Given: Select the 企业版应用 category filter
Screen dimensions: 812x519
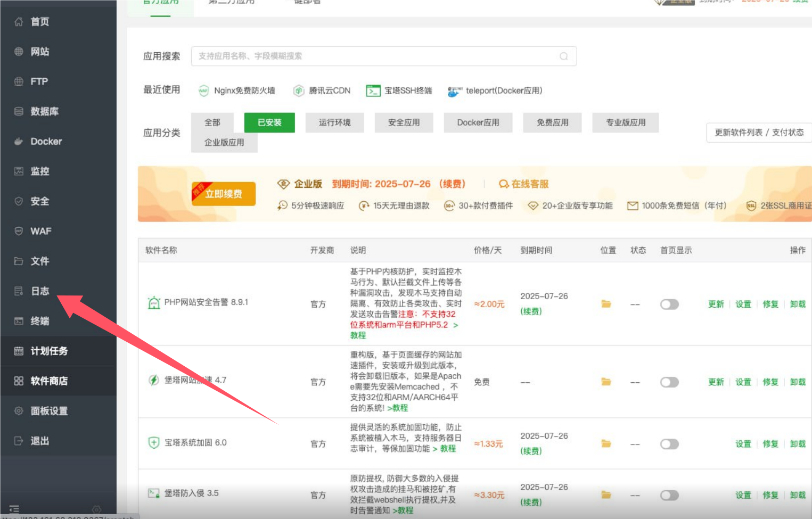Looking at the screenshot, I should pos(224,143).
